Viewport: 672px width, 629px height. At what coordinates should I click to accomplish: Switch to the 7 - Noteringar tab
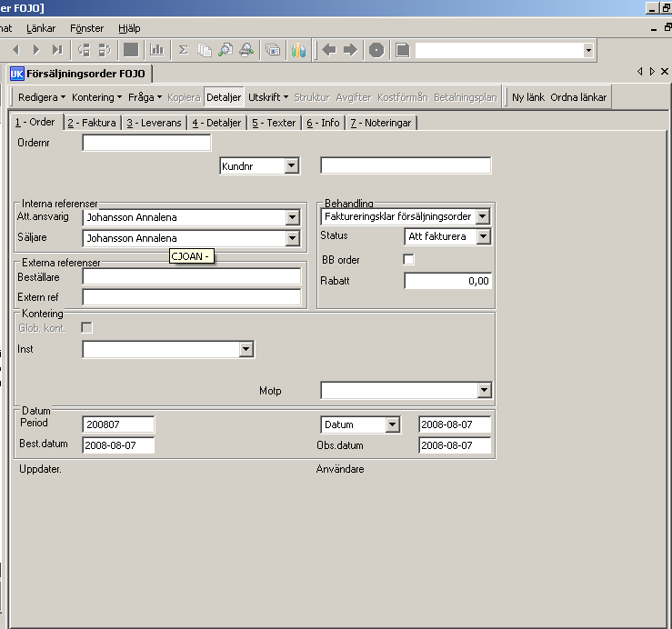click(x=381, y=123)
